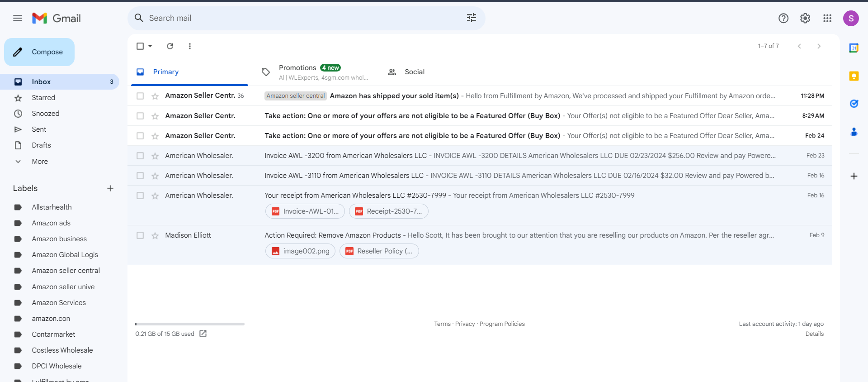
Task: Open Invoice-AWL PDF attachment chip
Action: [305, 211]
